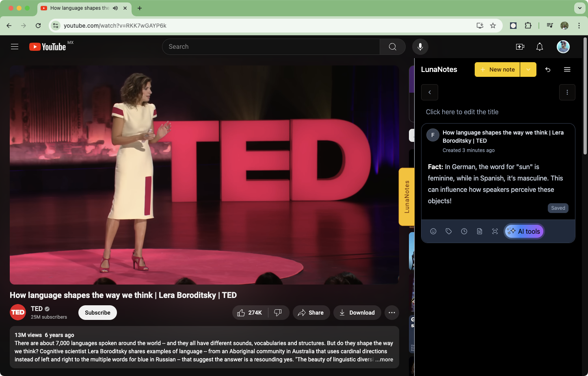Insert a timestamp with the clock icon
This screenshot has height=376, width=588.
(464, 231)
